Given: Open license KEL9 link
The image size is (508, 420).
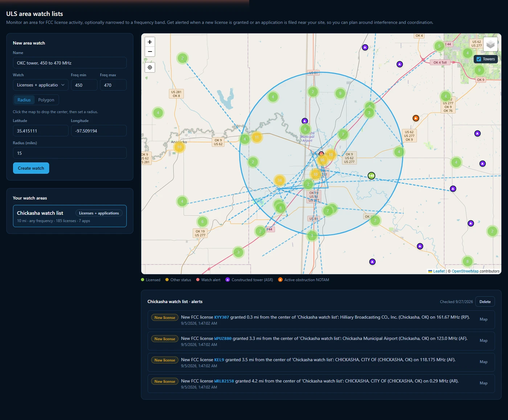Looking at the screenshot, I should click(x=219, y=360).
